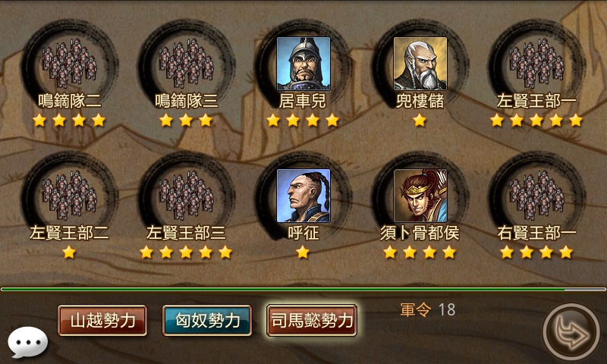607x364 pixels.
Task: Tap the 須卜骨都侯 general portrait
Action: (420, 196)
